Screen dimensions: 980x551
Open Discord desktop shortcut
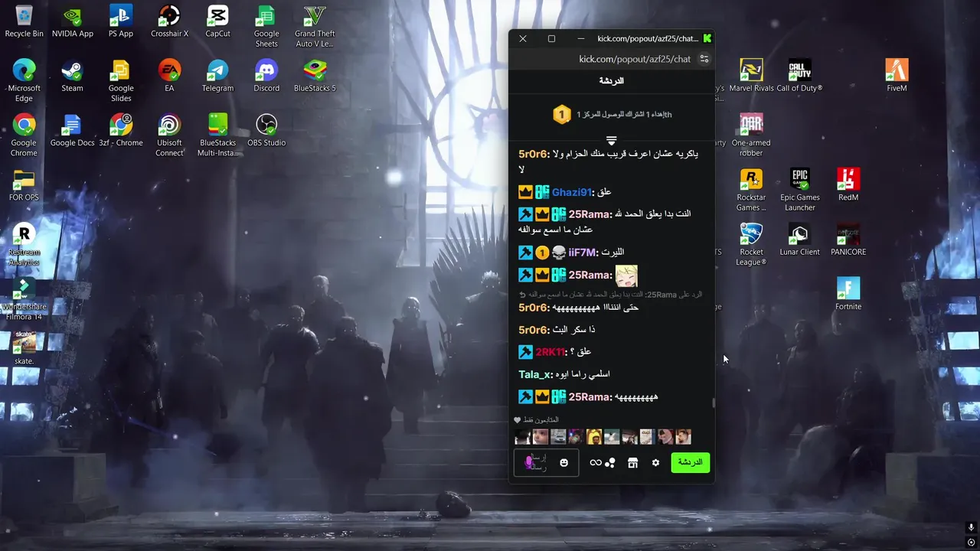(x=266, y=76)
